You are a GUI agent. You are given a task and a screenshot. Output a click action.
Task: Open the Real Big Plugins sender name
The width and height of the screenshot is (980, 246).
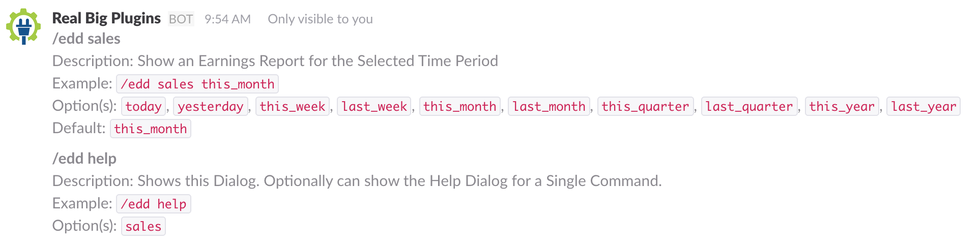[106, 19]
